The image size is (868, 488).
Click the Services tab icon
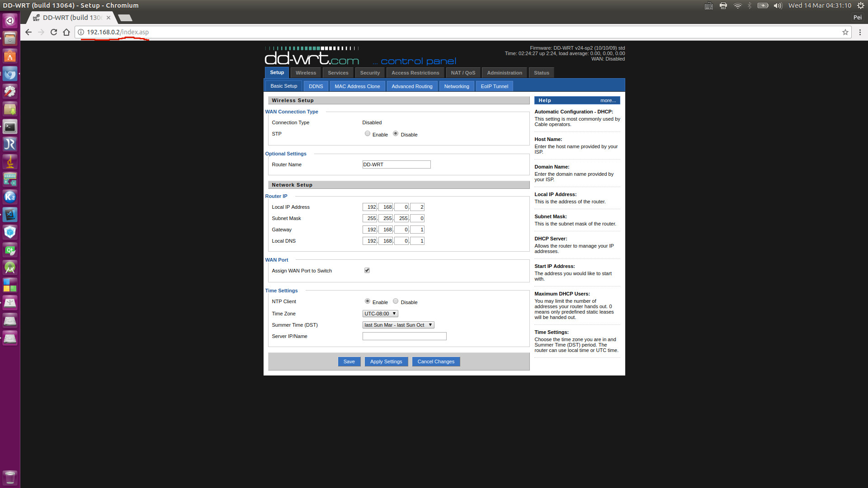338,72
